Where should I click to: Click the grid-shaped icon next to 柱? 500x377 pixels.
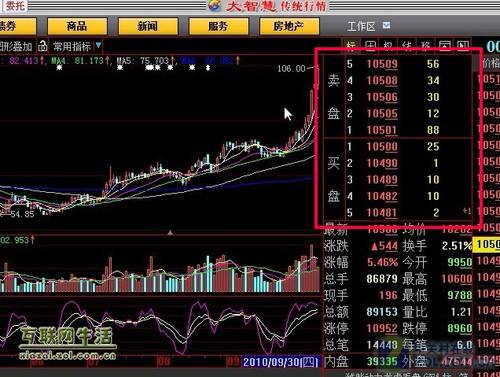click(x=370, y=46)
